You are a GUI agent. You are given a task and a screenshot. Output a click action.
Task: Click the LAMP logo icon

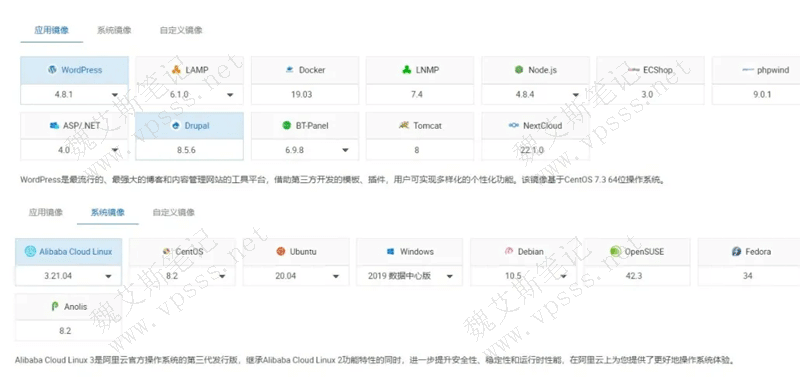(x=177, y=70)
